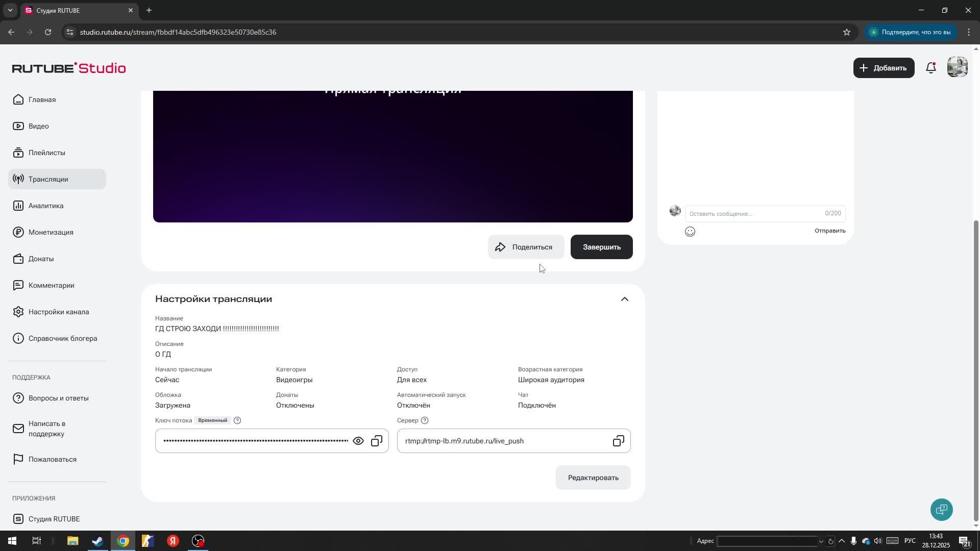
Task: Reveal stream key with eye icon
Action: pos(358,441)
